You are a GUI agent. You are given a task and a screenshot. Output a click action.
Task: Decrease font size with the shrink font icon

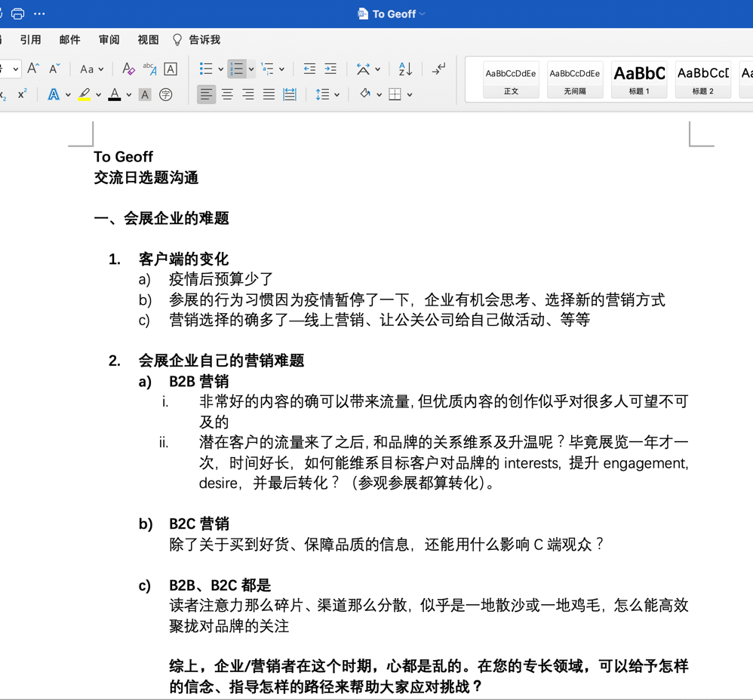pyautogui.click(x=54, y=69)
